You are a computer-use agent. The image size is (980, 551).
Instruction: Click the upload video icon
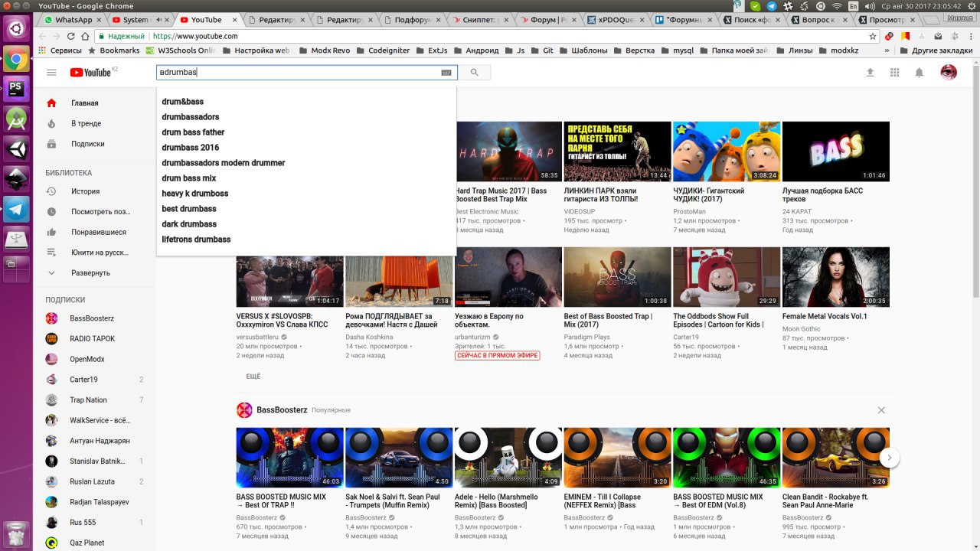point(870,73)
